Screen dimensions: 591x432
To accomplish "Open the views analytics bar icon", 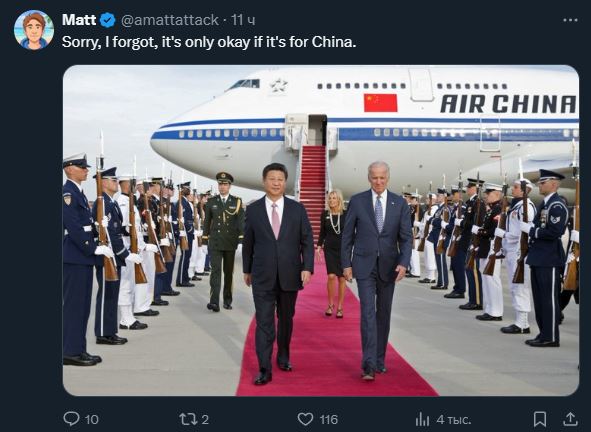I will pos(423,419).
